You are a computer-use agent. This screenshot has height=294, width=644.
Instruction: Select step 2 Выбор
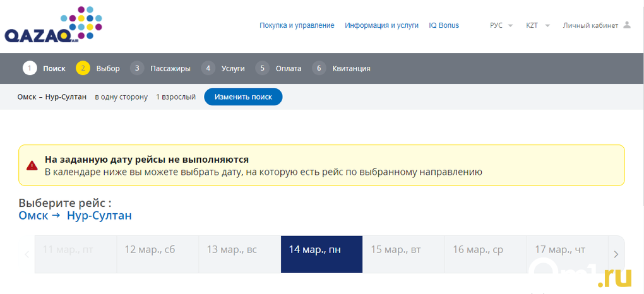coord(98,68)
